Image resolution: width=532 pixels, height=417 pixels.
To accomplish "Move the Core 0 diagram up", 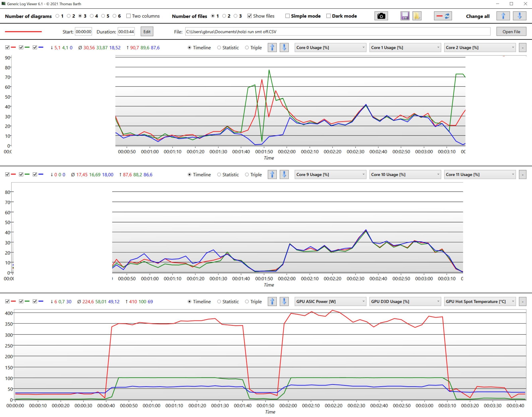I will point(272,48).
